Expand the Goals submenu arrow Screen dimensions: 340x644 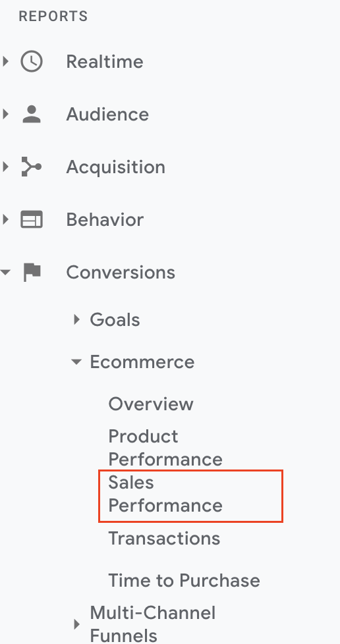click(76, 319)
